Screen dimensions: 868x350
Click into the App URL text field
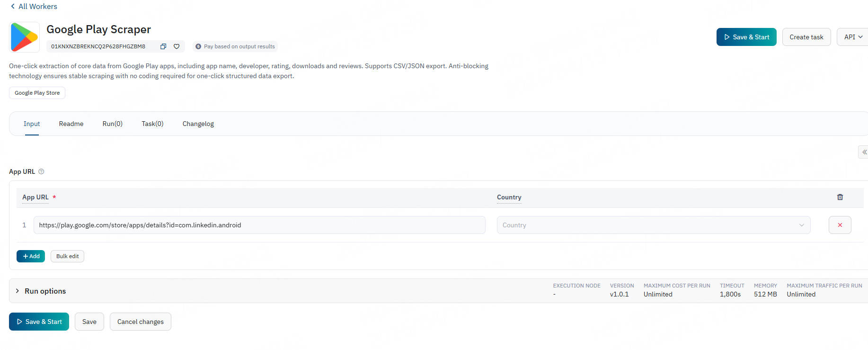coord(259,225)
